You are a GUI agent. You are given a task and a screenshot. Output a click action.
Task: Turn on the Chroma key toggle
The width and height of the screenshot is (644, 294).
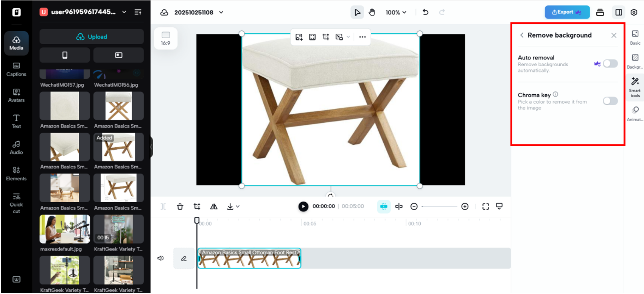(x=610, y=101)
